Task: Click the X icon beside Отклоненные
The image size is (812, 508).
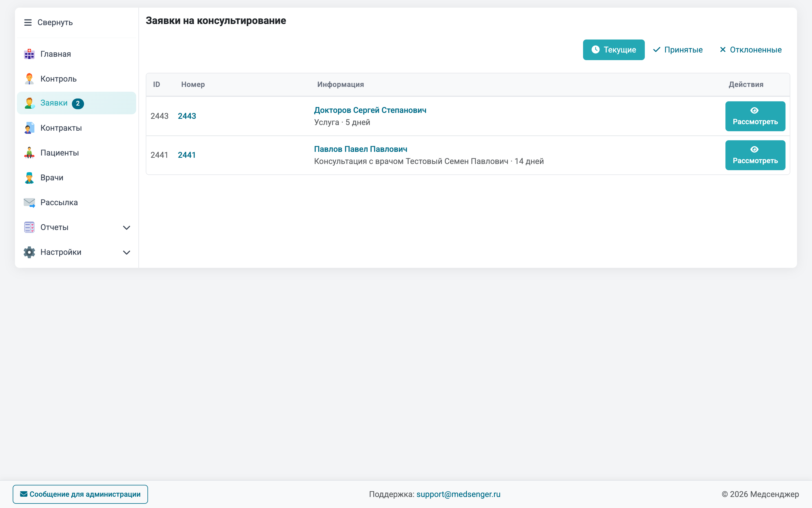Action: click(x=723, y=50)
